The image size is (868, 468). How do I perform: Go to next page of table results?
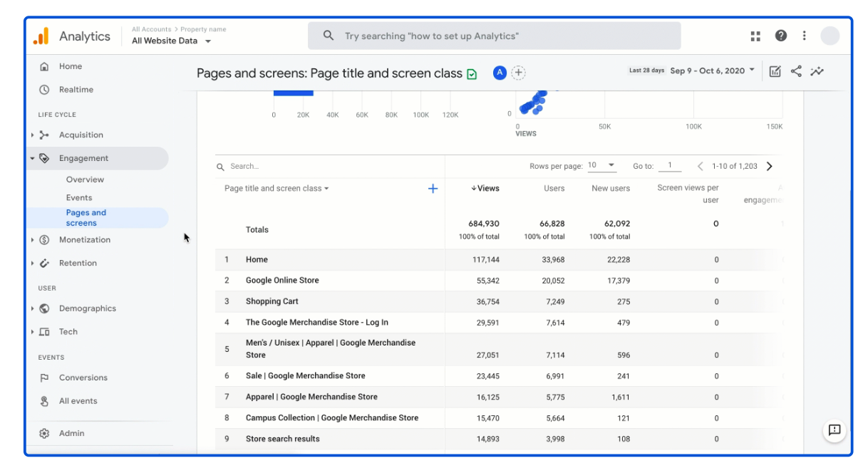pyautogui.click(x=769, y=166)
